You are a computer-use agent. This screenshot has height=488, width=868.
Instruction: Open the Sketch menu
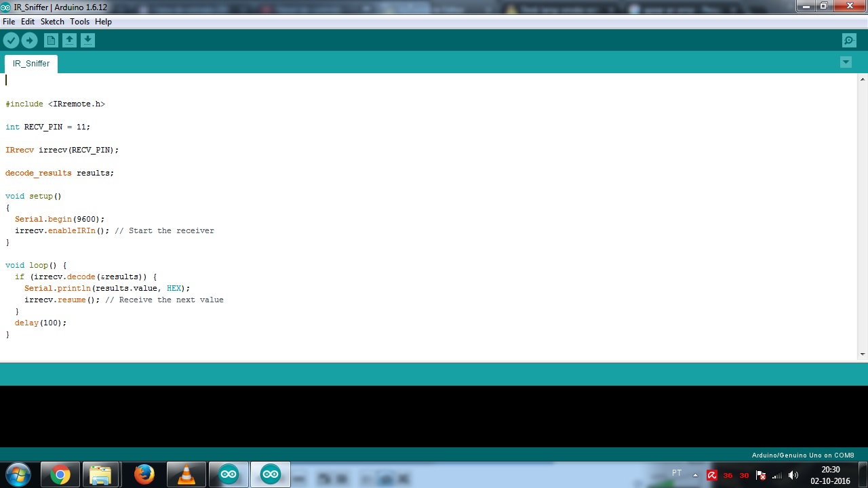pos(52,22)
